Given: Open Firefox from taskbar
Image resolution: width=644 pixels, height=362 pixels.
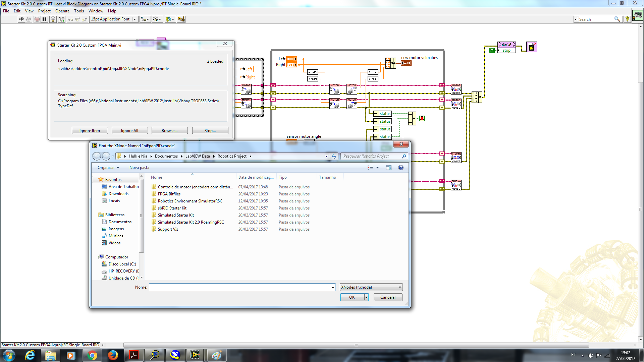Looking at the screenshot, I should click(x=113, y=355).
